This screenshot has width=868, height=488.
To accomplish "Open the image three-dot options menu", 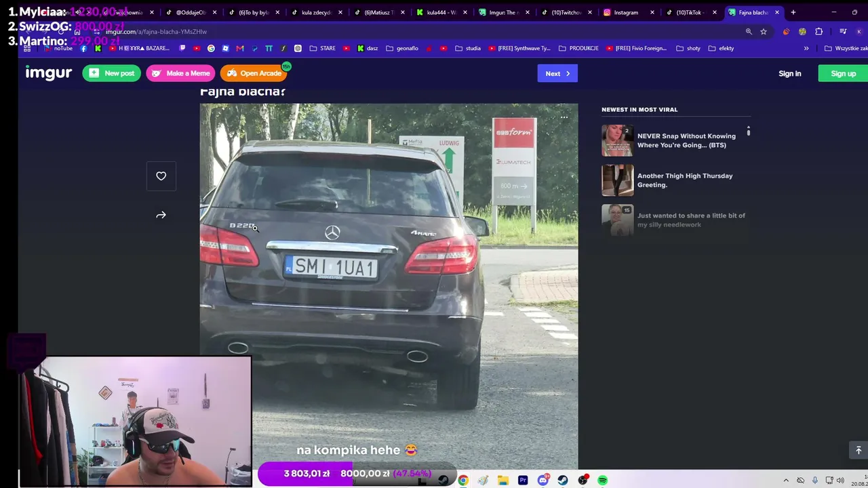I will [x=564, y=117].
